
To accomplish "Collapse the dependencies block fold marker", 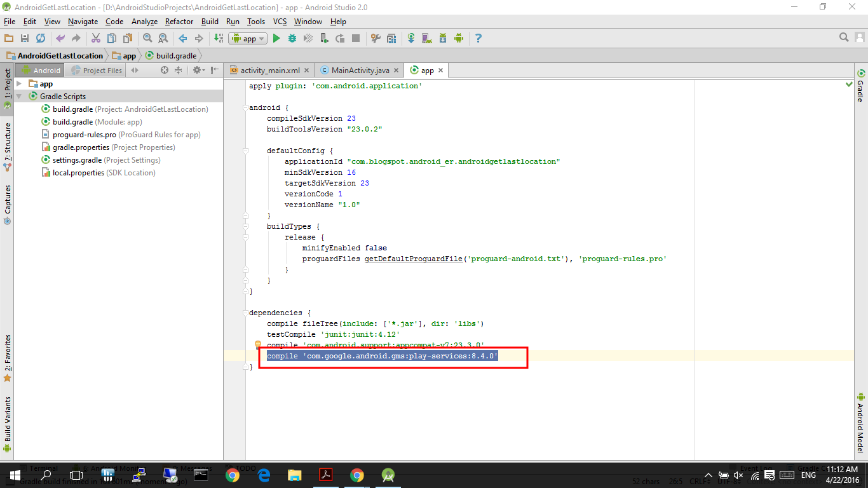I will (246, 313).
